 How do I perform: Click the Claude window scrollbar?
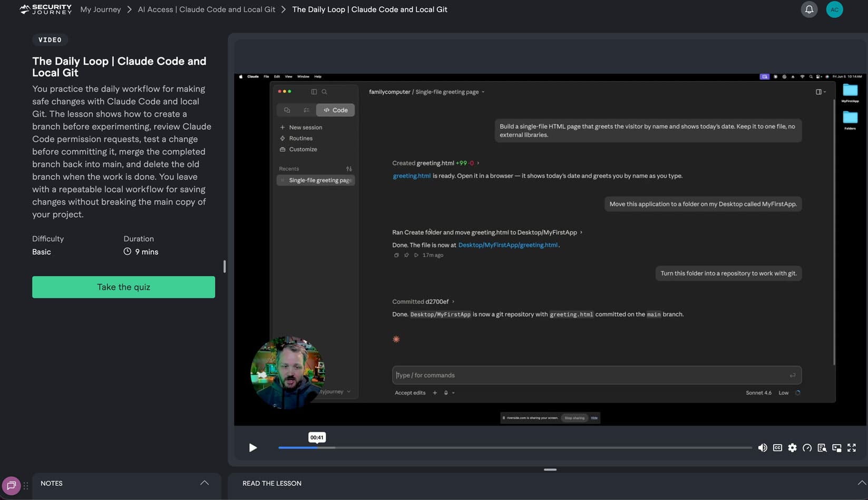pos(834,232)
